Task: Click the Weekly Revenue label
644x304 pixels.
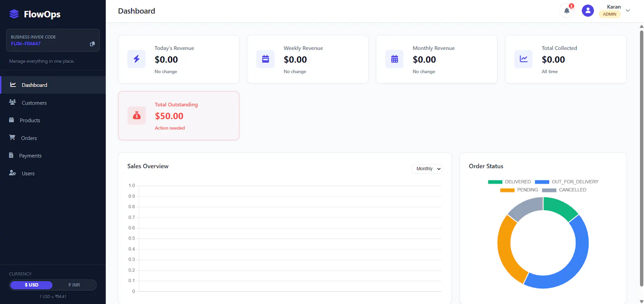Action: (x=303, y=48)
